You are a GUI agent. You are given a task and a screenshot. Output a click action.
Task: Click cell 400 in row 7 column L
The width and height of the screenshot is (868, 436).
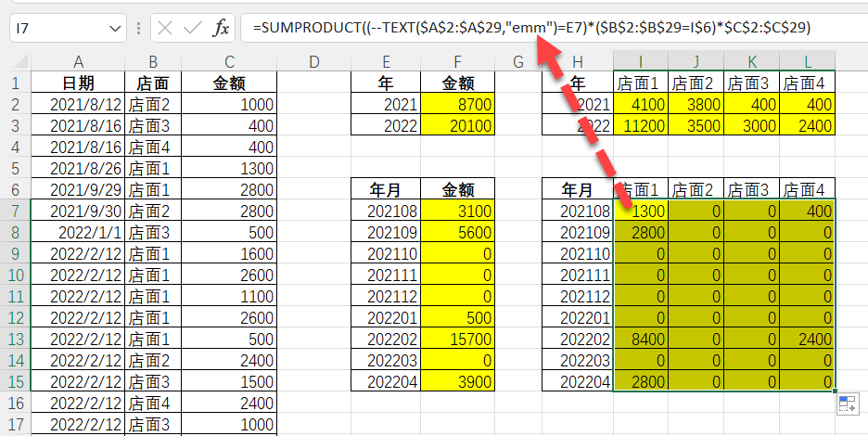point(807,212)
